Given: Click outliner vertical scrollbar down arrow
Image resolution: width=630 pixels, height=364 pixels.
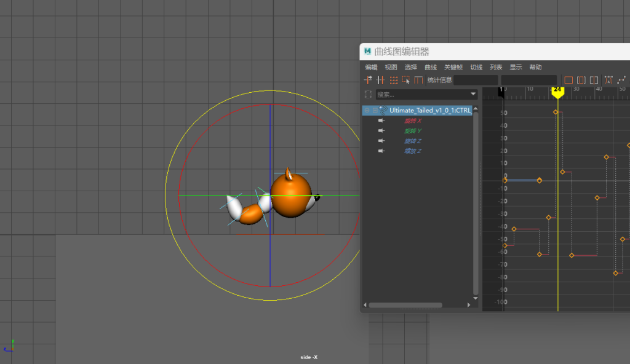Looking at the screenshot, I should point(476,298).
